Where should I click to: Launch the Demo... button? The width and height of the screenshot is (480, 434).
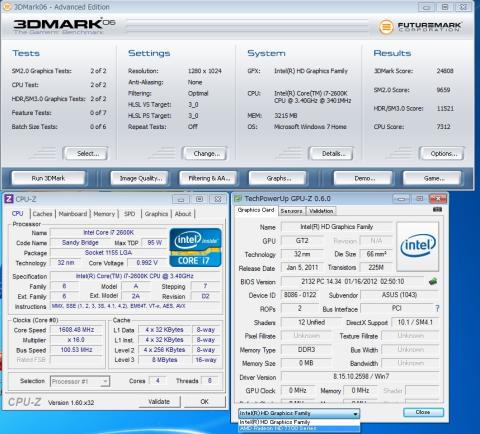coord(363,178)
